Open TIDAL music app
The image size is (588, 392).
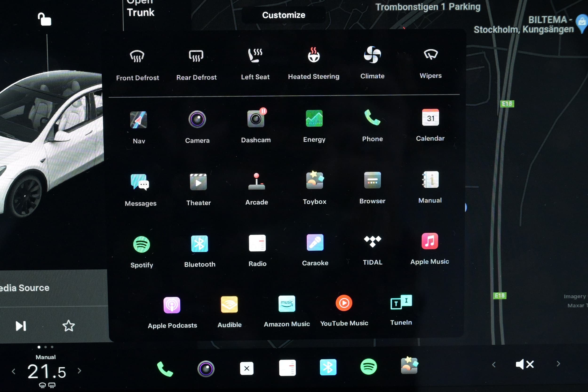tap(373, 242)
